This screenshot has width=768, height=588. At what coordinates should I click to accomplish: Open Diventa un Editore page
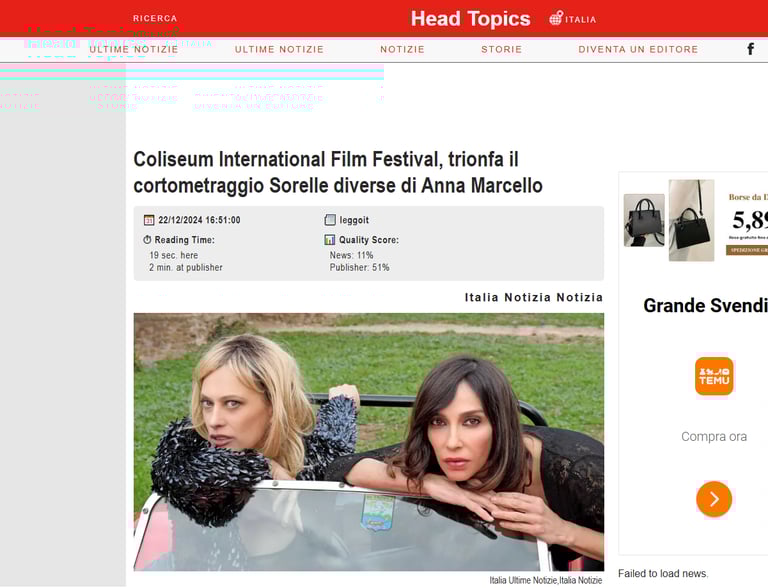coord(638,49)
